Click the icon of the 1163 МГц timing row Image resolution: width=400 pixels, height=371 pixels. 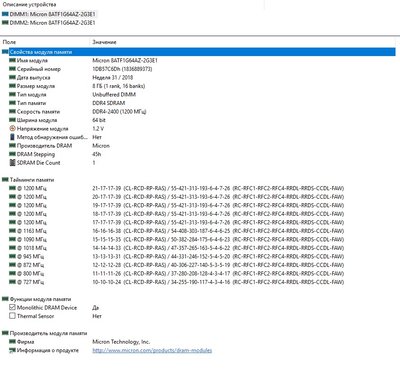(x=12, y=231)
